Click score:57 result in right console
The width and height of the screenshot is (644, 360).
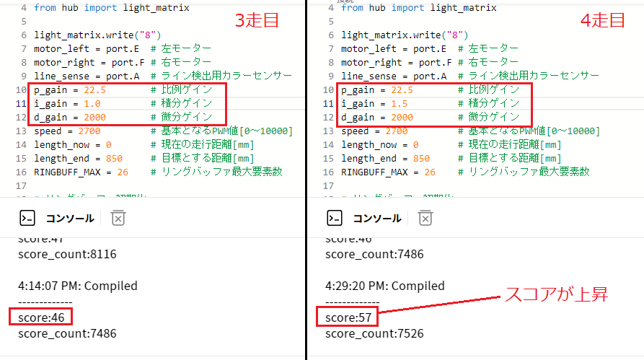coord(348,317)
